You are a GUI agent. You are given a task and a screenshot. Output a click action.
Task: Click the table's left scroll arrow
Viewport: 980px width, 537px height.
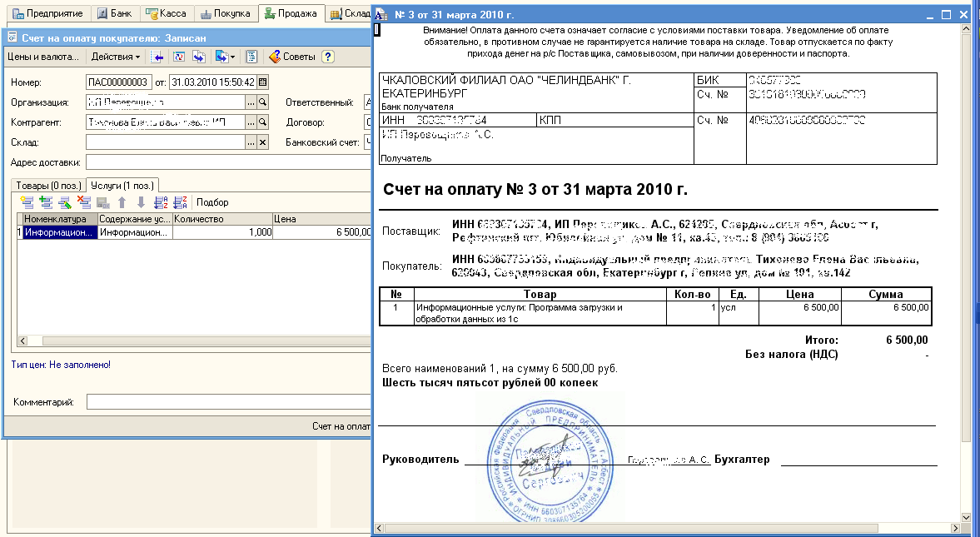(22, 341)
